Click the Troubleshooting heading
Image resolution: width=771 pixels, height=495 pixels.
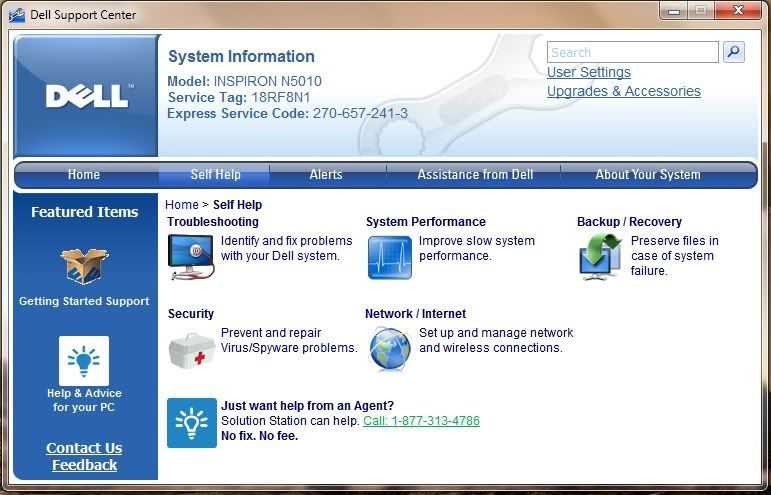point(213,222)
